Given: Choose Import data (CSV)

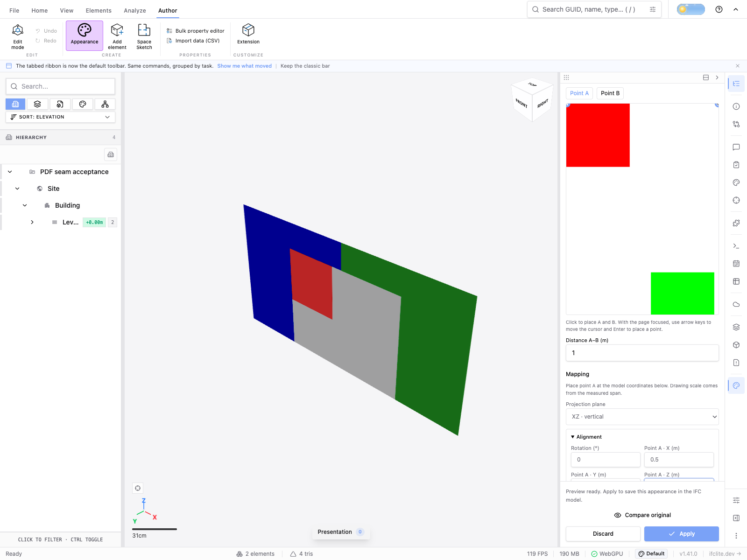Looking at the screenshot, I should pyautogui.click(x=193, y=41).
